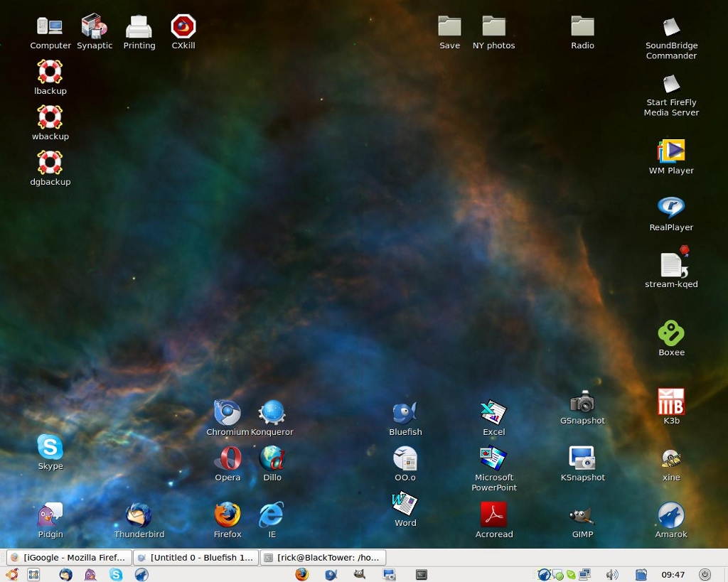Launch Amarok from the panel launcher
This screenshot has width=728, height=582.
pos(141,575)
